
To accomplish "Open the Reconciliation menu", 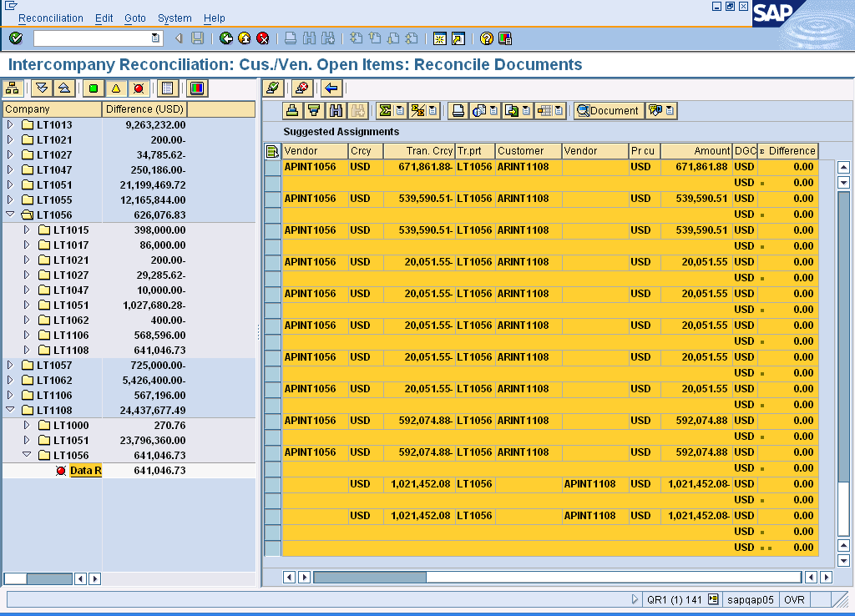I will 51,18.
